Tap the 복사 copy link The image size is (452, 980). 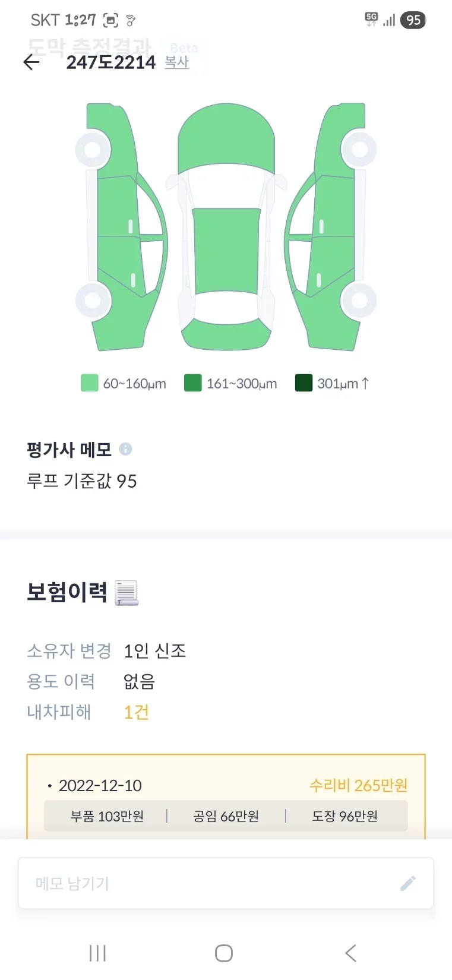pos(176,62)
